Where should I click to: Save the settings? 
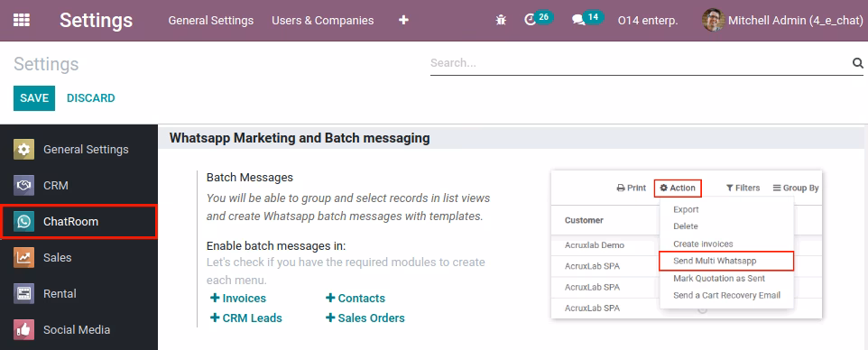point(34,98)
